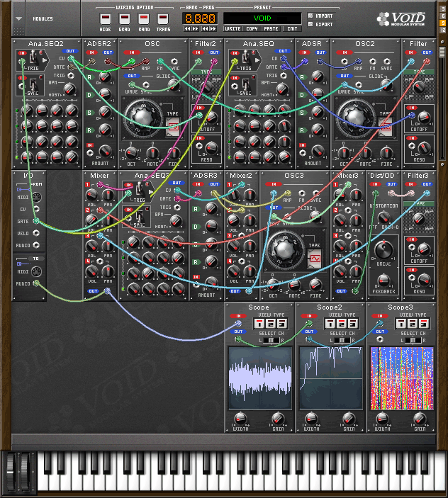The width and height of the screenshot is (448, 498).
Task: Click the Scope3 SELECT CH L/R slider
Action: 413,340
